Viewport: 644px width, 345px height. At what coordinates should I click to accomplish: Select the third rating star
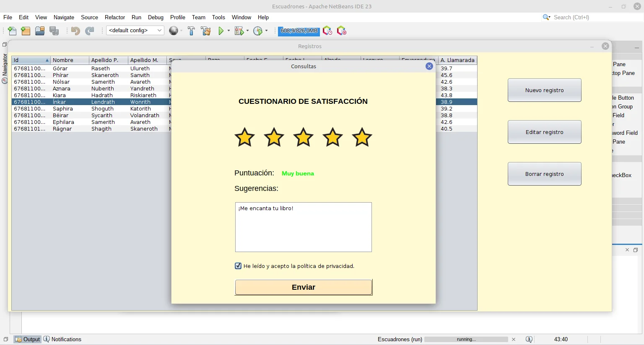(x=303, y=137)
